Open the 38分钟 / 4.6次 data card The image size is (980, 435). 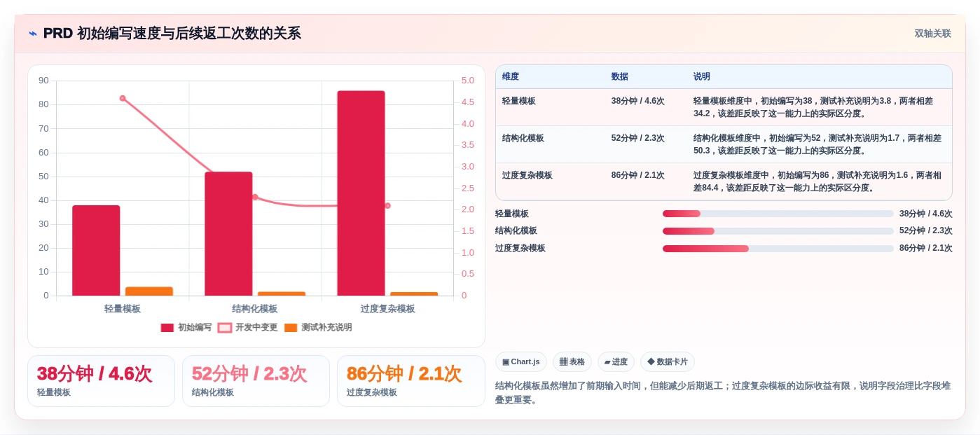tap(101, 381)
